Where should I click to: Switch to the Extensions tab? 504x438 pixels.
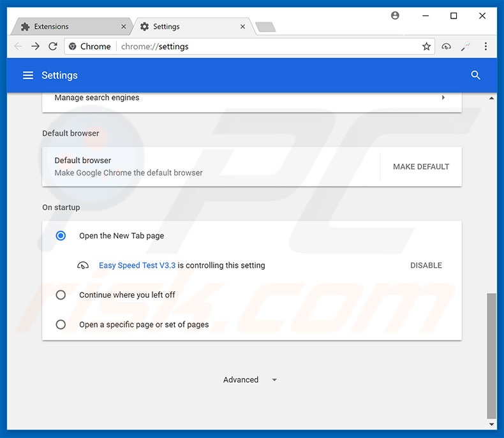point(71,27)
